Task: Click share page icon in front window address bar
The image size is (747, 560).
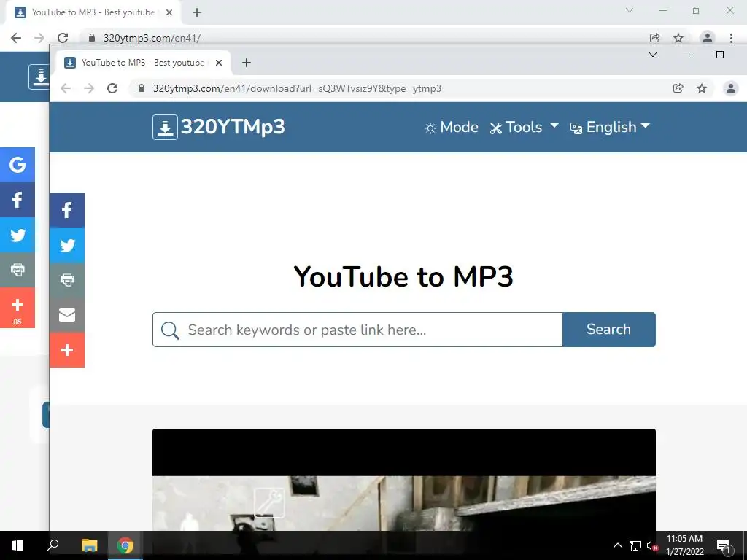Action: coord(678,88)
